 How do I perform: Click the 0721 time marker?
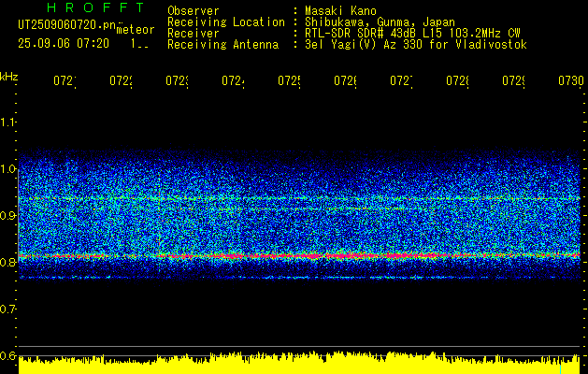65,81
